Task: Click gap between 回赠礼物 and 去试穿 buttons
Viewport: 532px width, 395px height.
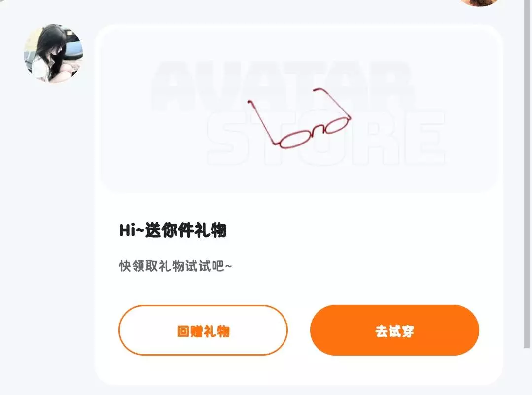Action: coord(299,330)
